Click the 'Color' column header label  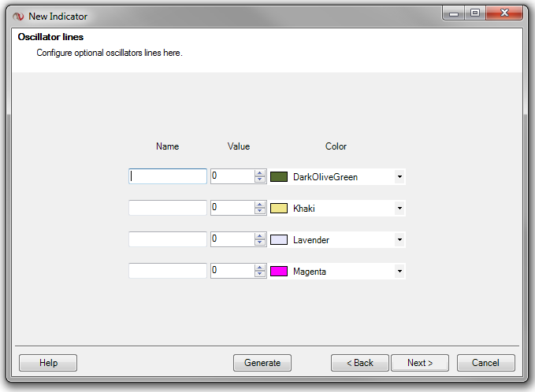[336, 146]
